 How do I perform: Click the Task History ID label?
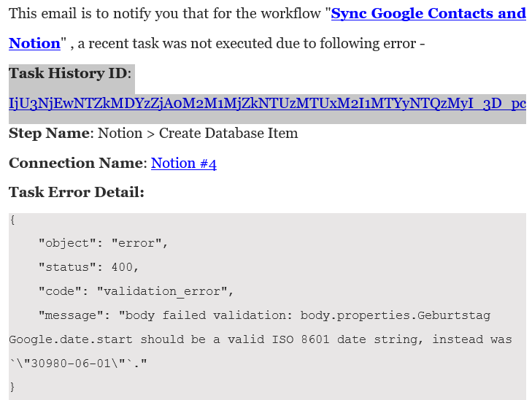(70, 73)
